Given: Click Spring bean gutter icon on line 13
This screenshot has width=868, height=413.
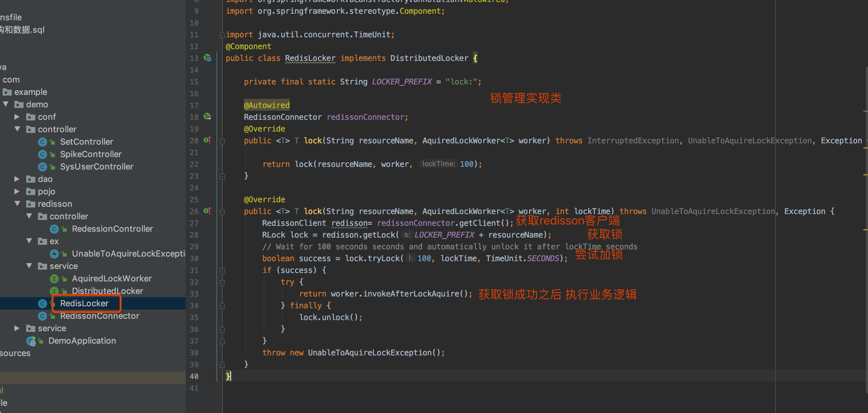Looking at the screenshot, I should tap(207, 58).
